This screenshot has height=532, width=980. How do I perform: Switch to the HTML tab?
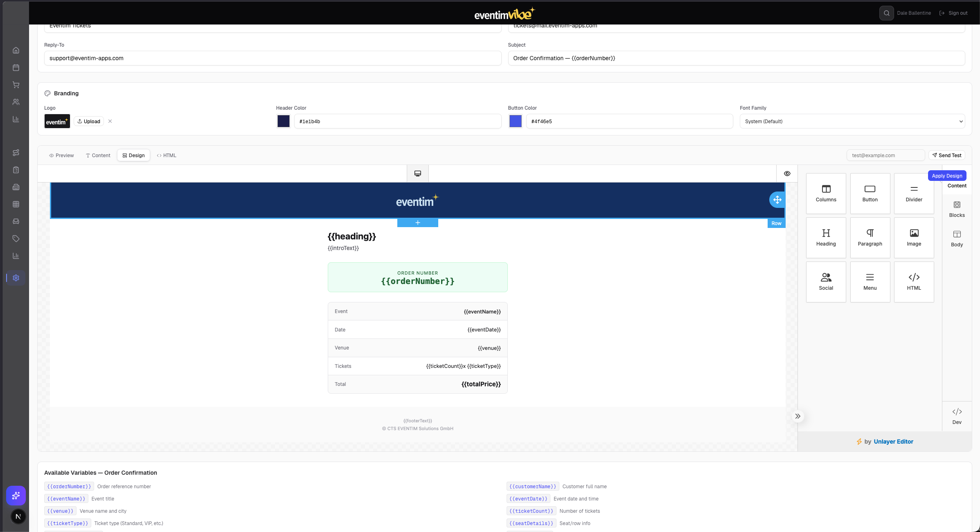167,156
